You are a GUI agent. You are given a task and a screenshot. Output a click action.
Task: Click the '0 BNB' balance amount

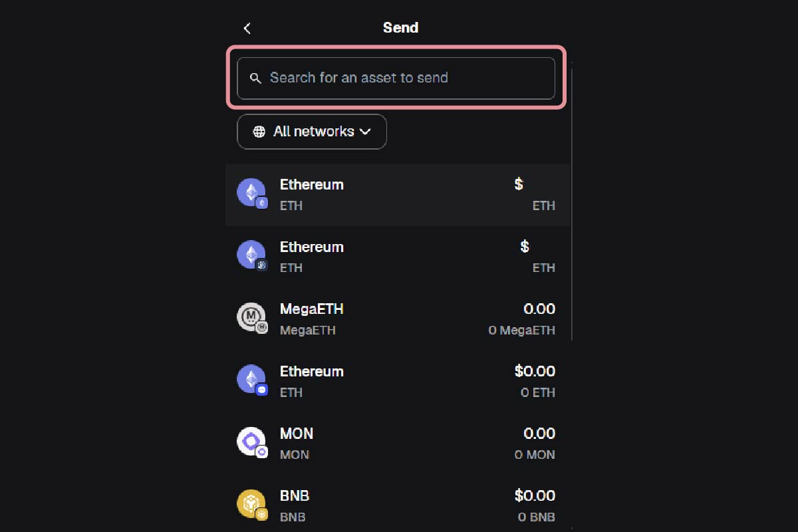point(537,517)
